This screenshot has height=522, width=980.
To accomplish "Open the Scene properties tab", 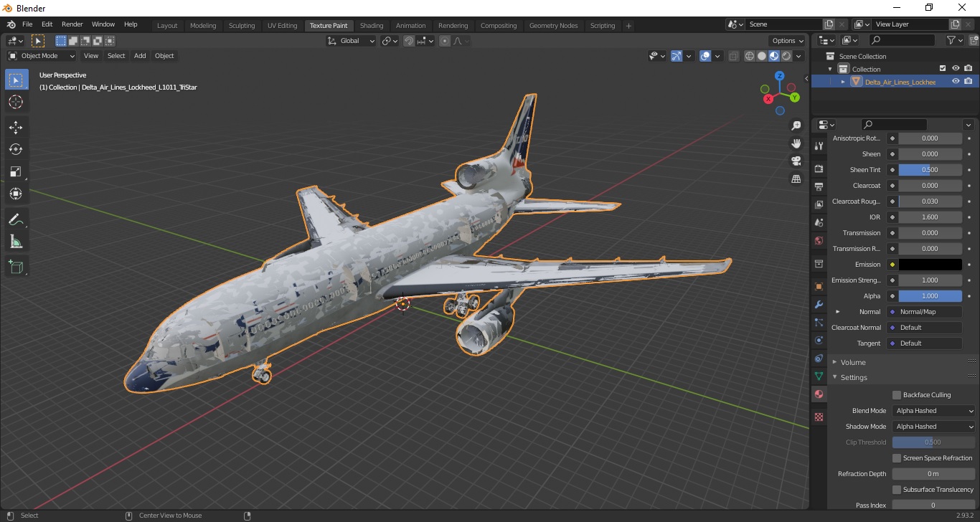I will coord(819,222).
